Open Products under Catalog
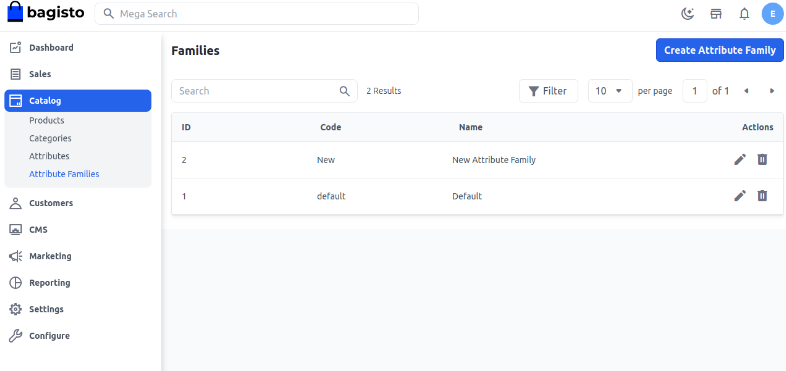 (x=47, y=120)
